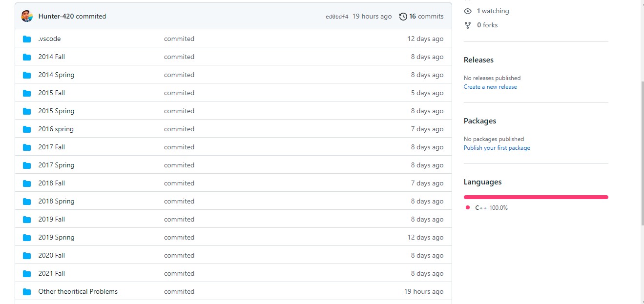644x304 pixels.
Task: Click the commits history clock icon
Action: (x=403, y=16)
